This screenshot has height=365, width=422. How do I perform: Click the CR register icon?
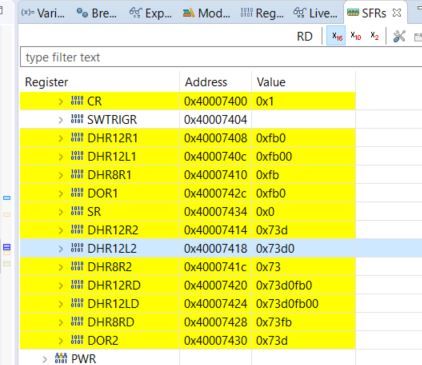(77, 101)
